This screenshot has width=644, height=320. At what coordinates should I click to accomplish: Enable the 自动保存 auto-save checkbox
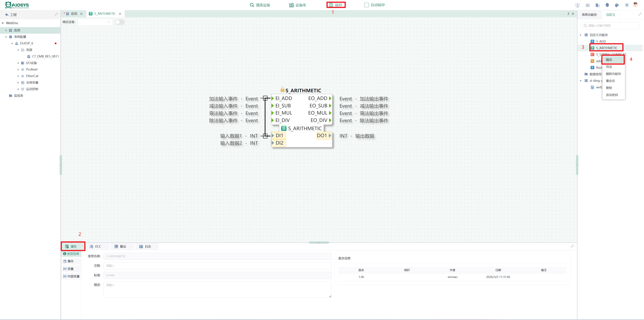click(366, 5)
